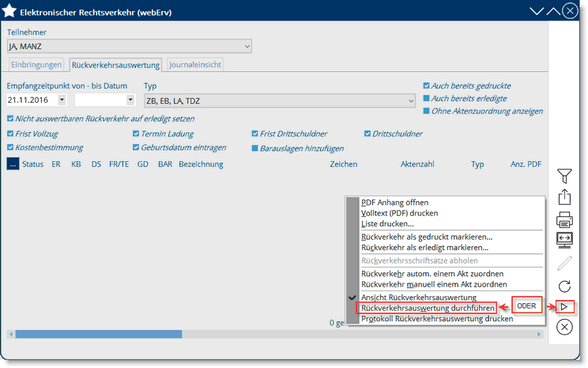Image resolution: width=588 pixels, height=368 pixels.
Task: Click the 'Anz. PDF' column header
Action: (x=526, y=164)
